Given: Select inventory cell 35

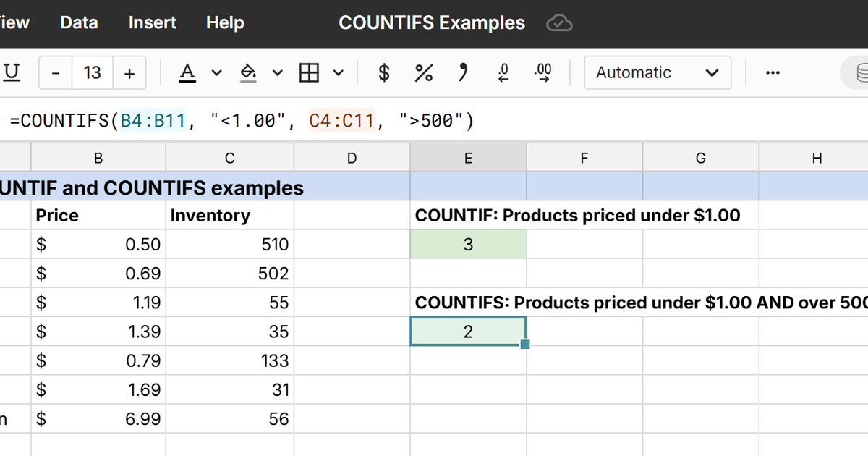Looking at the screenshot, I should pos(229,332).
